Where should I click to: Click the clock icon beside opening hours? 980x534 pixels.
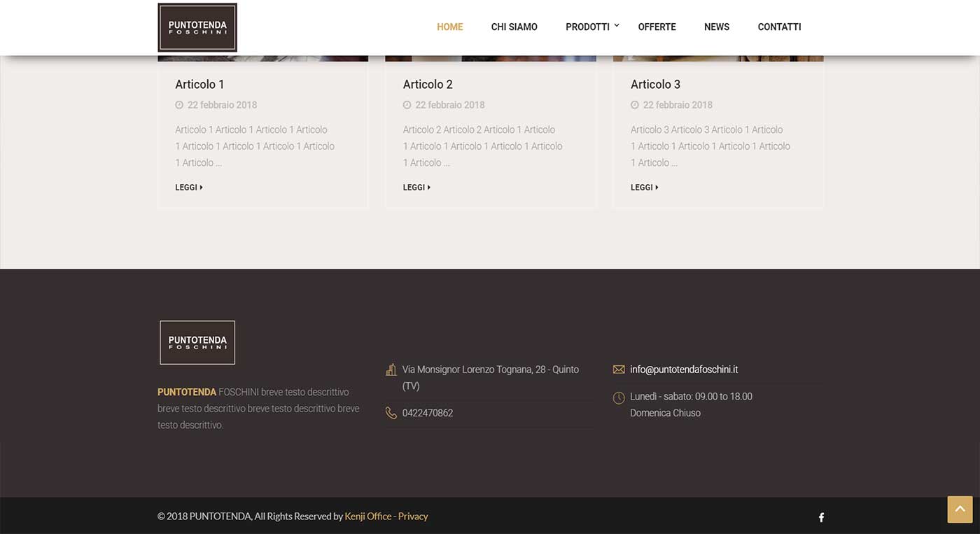click(619, 398)
